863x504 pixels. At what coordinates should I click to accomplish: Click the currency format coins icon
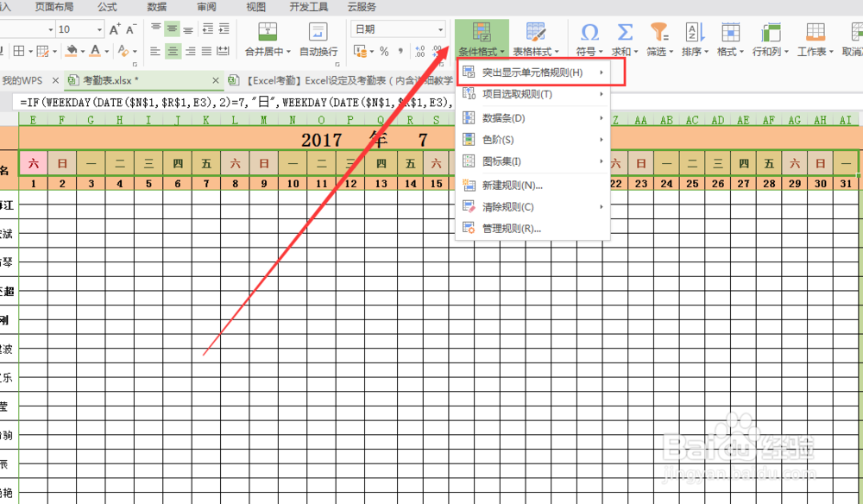coord(361,52)
